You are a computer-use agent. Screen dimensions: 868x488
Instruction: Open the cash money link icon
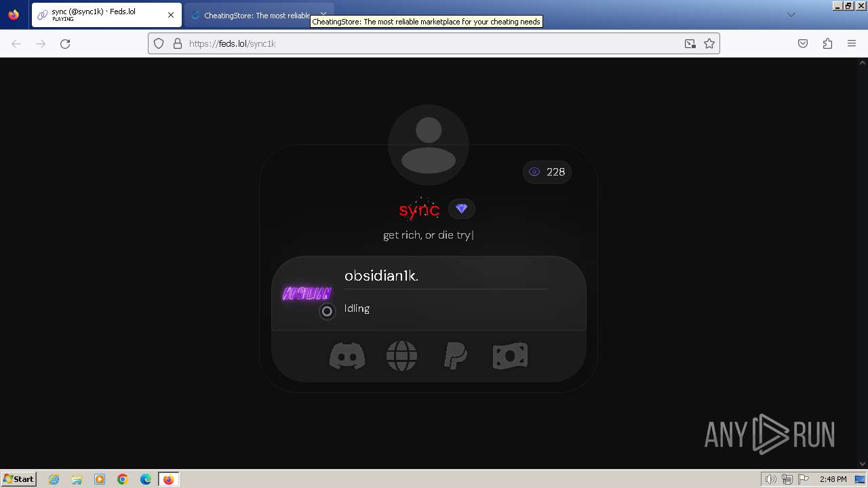click(510, 356)
